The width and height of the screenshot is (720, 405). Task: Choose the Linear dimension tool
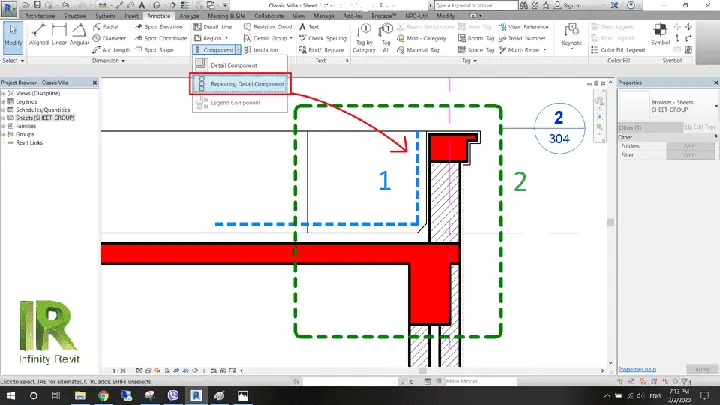tap(59, 35)
